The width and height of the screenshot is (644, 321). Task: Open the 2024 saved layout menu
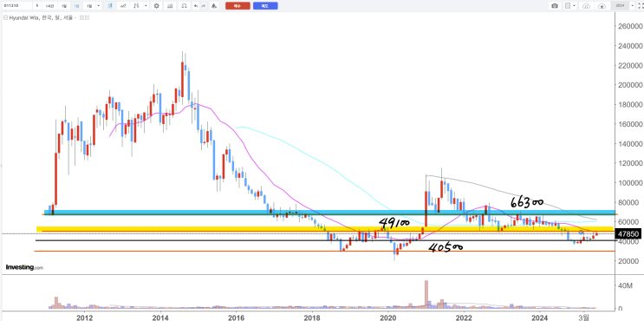click(621, 6)
